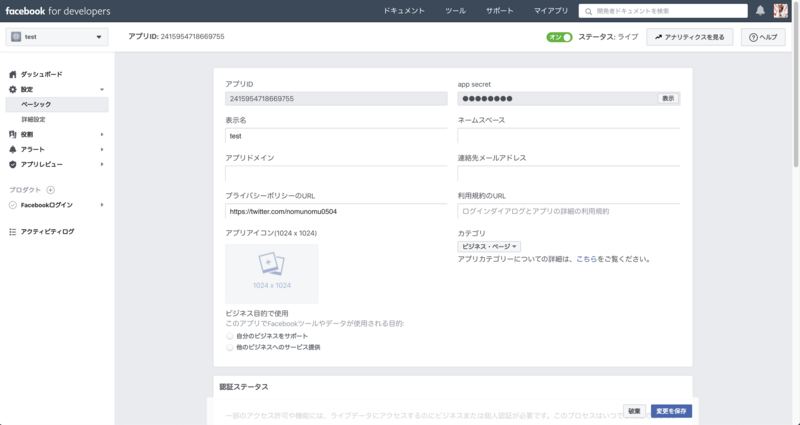Screen dimensions: 800x425
Task: Click the プロダクト sidebar label
Action: click(x=25, y=190)
